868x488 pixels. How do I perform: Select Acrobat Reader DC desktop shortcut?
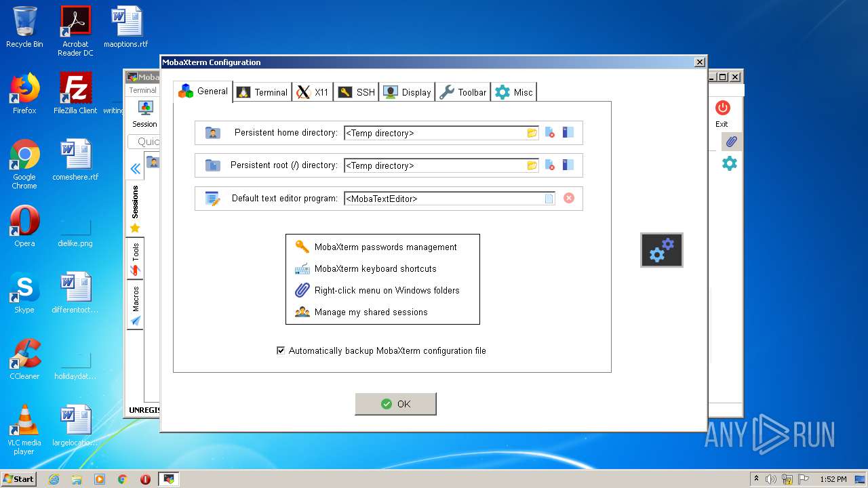pyautogui.click(x=75, y=31)
